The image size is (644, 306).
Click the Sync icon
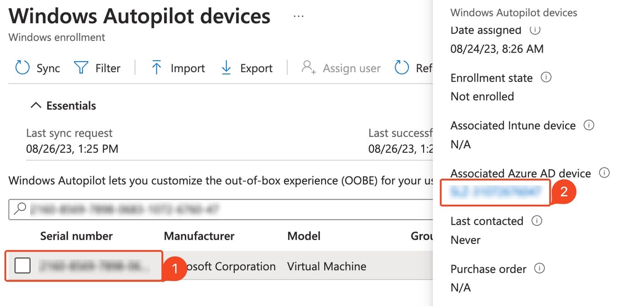[x=22, y=68]
